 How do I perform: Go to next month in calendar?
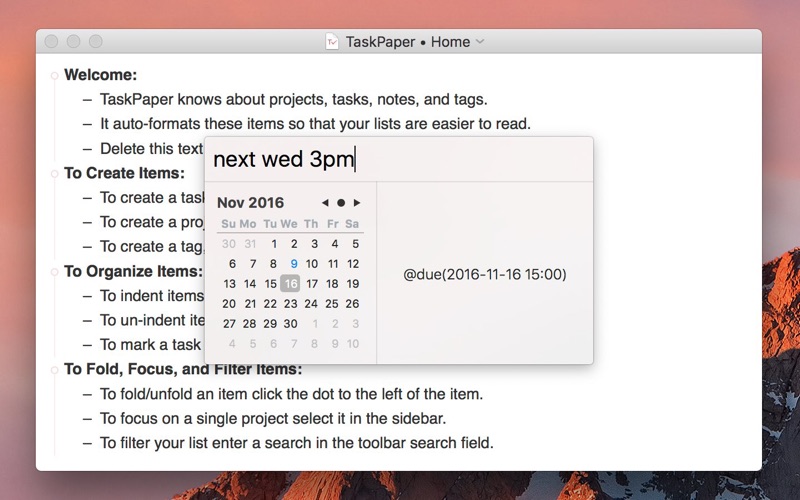click(x=357, y=203)
